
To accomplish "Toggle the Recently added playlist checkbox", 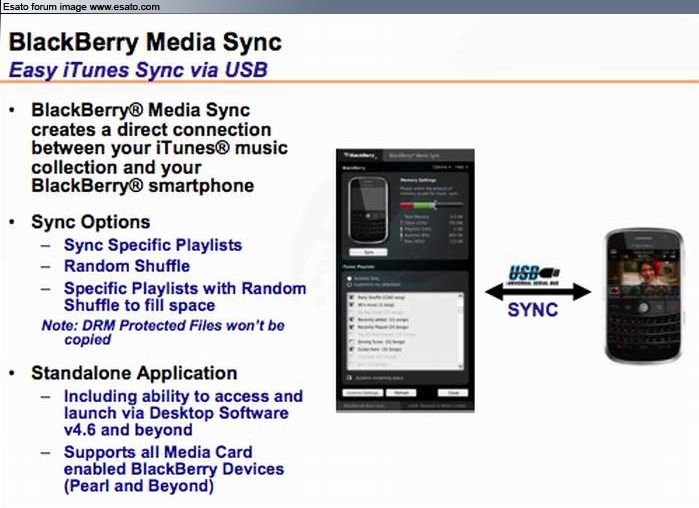I will [x=351, y=320].
